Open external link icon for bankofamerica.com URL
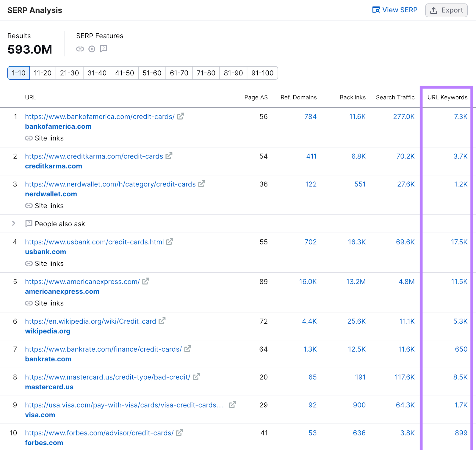This screenshot has width=476, height=450. click(x=181, y=116)
